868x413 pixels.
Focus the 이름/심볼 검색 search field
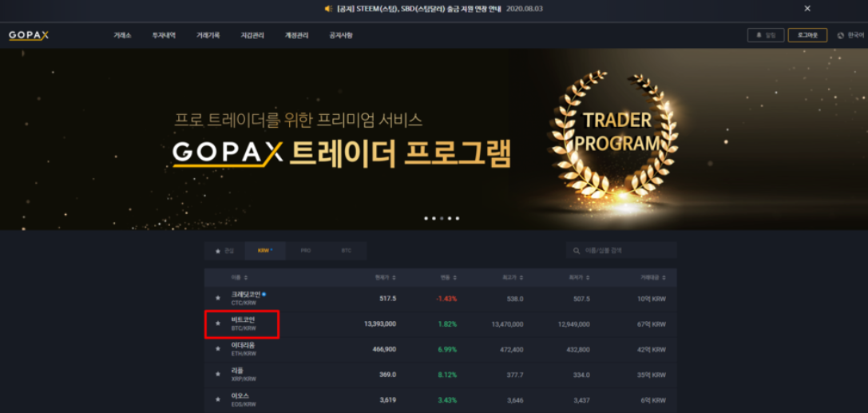pyautogui.click(x=621, y=250)
